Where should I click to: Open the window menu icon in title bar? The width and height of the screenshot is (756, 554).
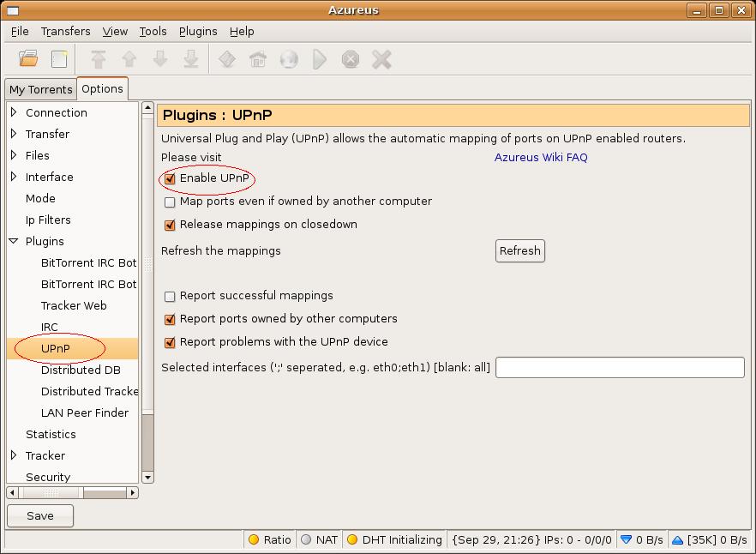tap(13, 10)
